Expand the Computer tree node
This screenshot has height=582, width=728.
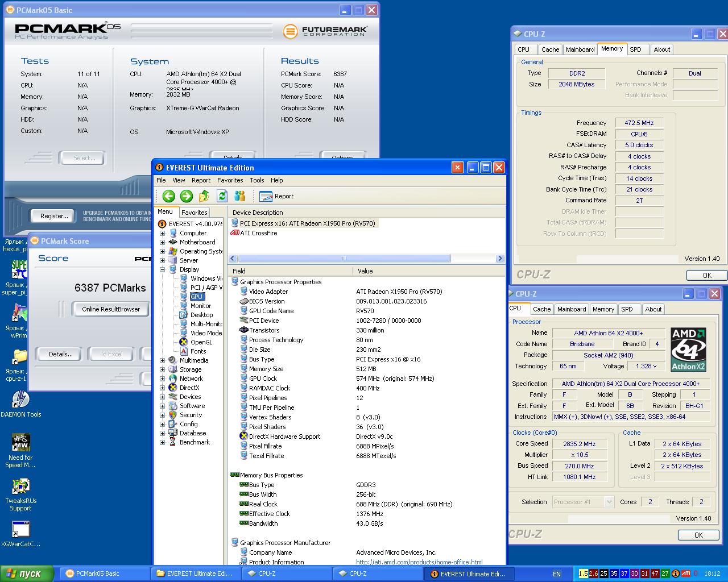[x=162, y=233]
